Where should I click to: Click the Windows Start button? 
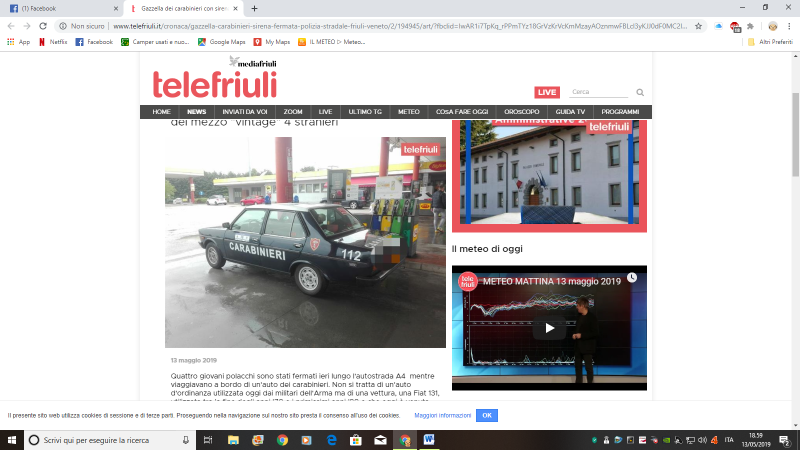(x=11, y=440)
